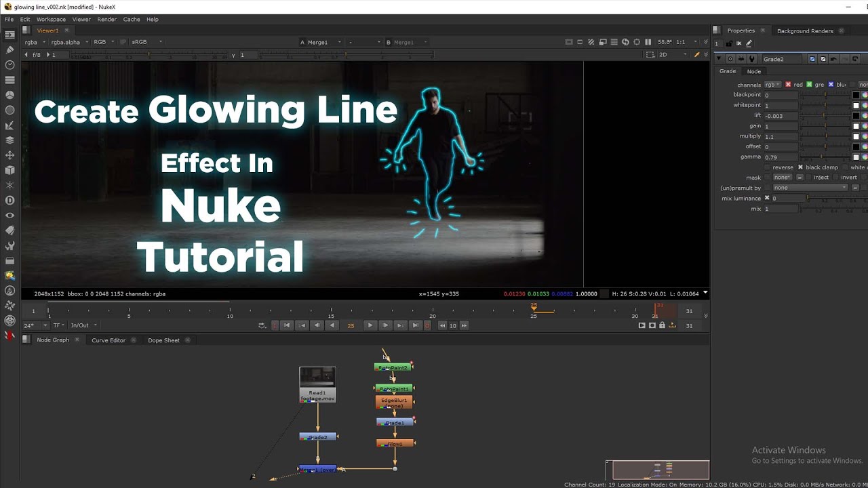Select the Views nodes eye icon
868x488 pixels.
9,215
